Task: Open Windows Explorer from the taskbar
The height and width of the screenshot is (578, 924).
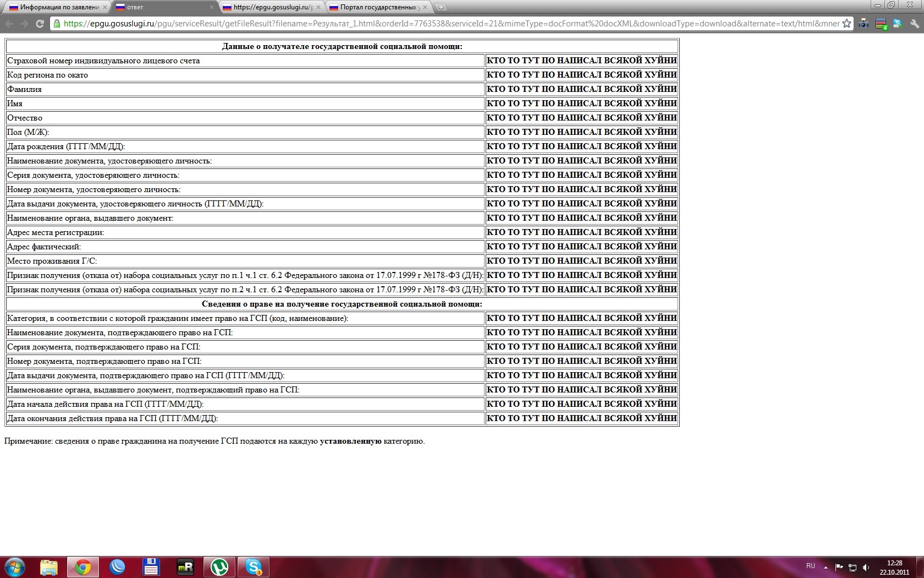Action: tap(49, 567)
